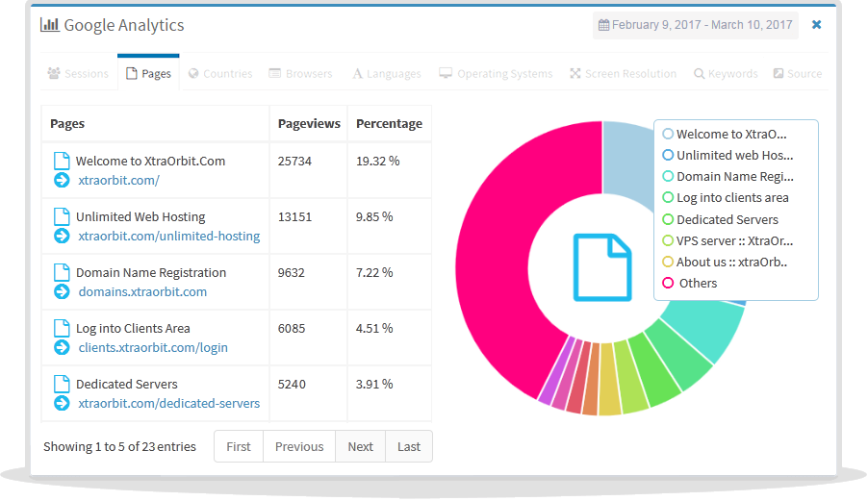The height and width of the screenshot is (501, 868).
Task: Click arrow icon beside clients.xtraorbit.com/login link
Action: point(62,348)
